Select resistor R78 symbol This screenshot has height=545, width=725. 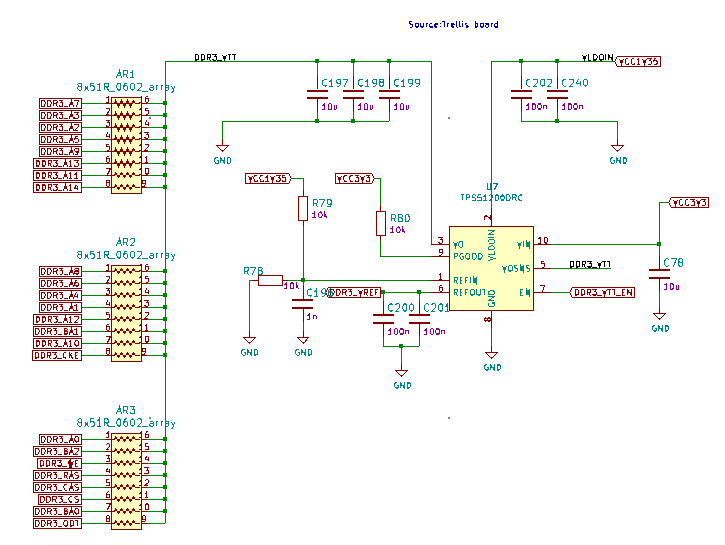(270, 280)
